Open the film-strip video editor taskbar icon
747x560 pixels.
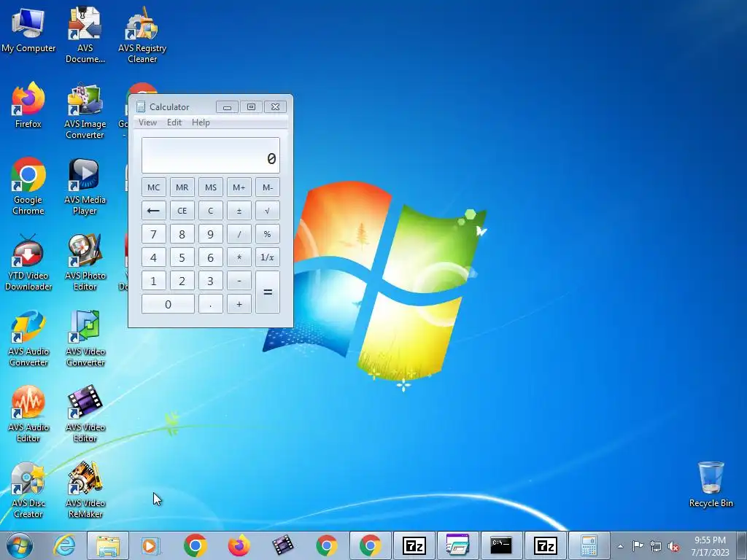[283, 545]
